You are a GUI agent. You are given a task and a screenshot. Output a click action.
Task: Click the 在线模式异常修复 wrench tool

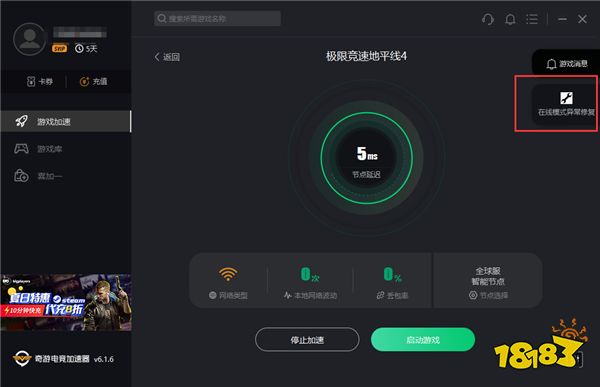coord(566,104)
